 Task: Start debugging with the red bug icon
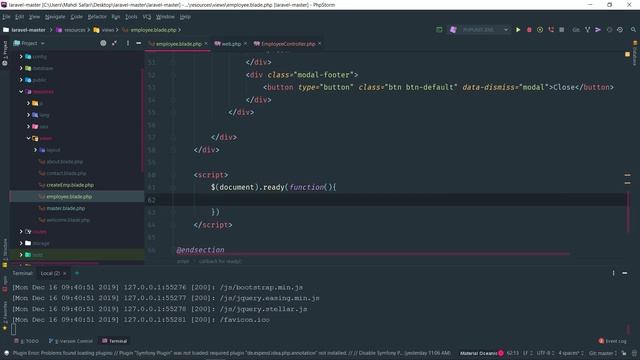coord(529,30)
